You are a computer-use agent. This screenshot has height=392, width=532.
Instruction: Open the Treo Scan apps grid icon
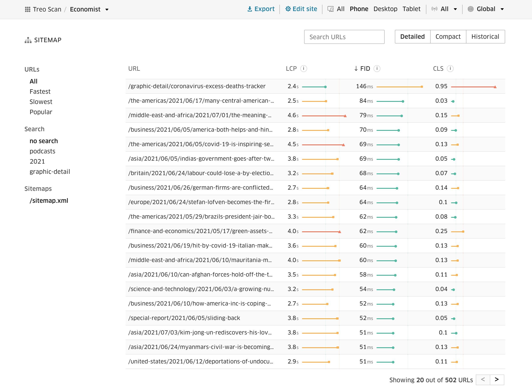[x=27, y=9]
